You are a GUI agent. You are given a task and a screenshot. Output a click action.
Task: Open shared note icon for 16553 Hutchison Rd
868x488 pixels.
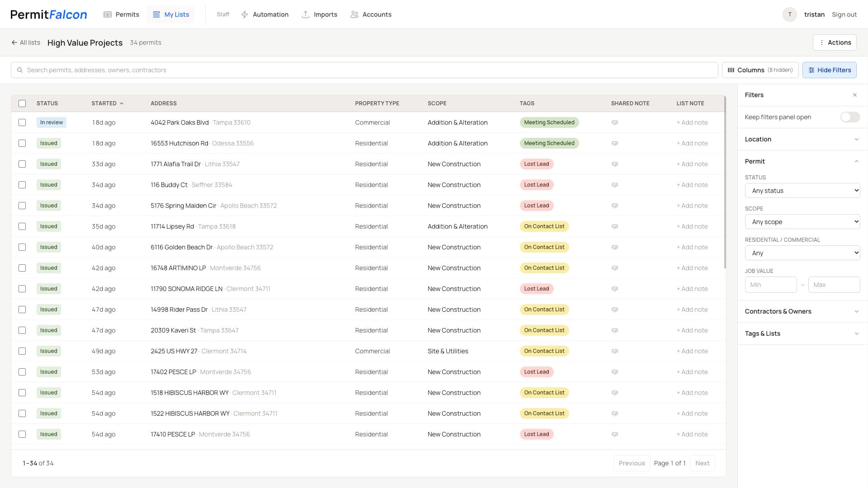pyautogui.click(x=614, y=143)
